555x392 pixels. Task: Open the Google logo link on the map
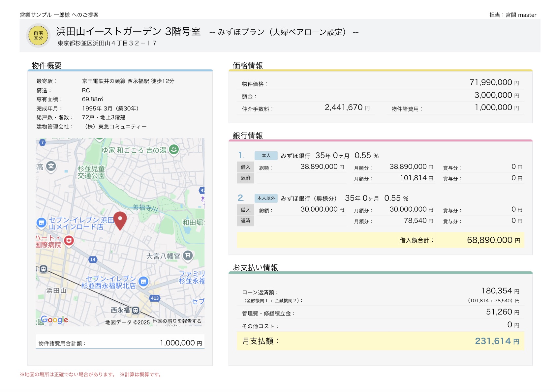54,319
